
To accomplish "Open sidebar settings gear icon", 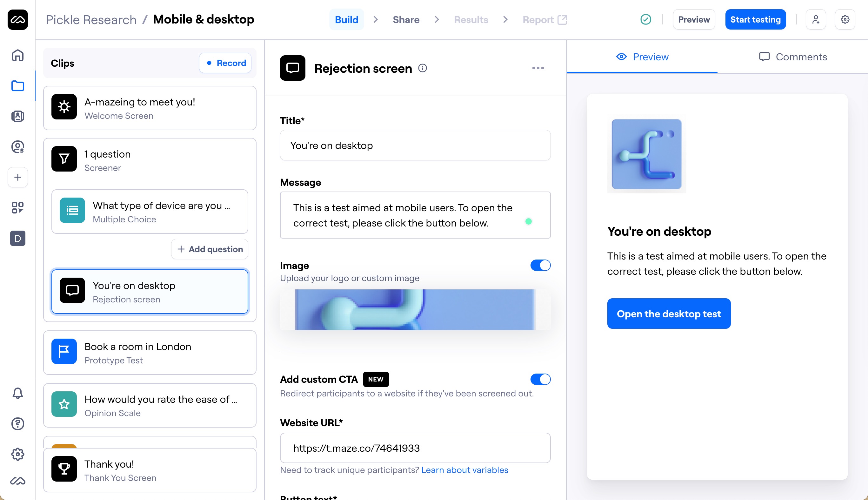I will coord(17,454).
